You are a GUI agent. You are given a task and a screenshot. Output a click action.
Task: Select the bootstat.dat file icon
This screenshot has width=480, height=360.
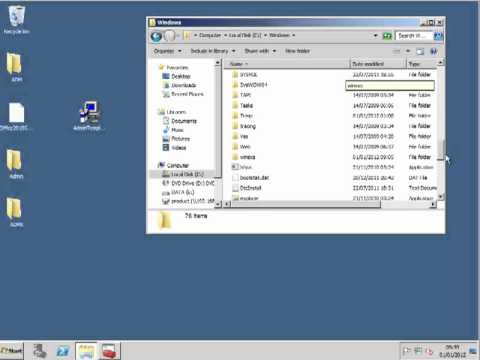[x=235, y=178]
